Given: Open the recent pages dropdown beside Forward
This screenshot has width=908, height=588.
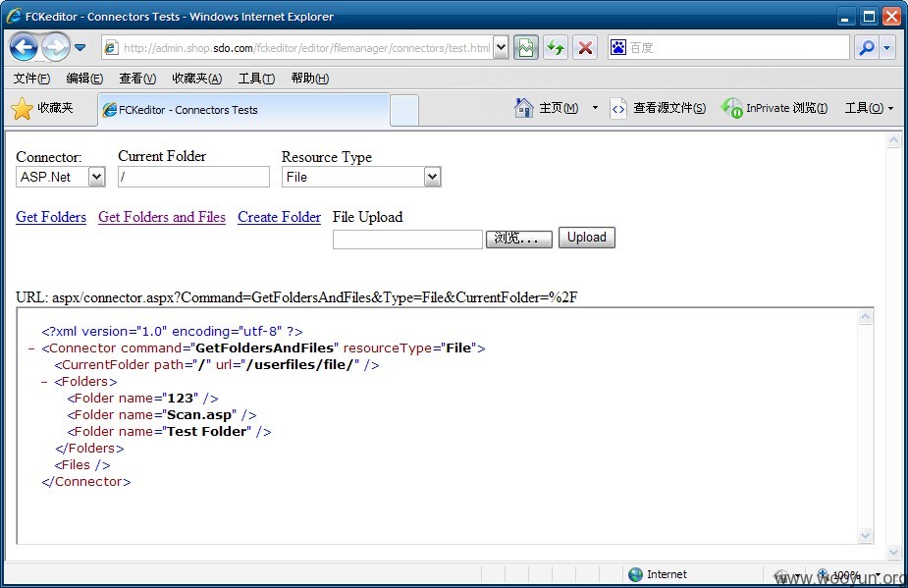Looking at the screenshot, I should click(80, 47).
